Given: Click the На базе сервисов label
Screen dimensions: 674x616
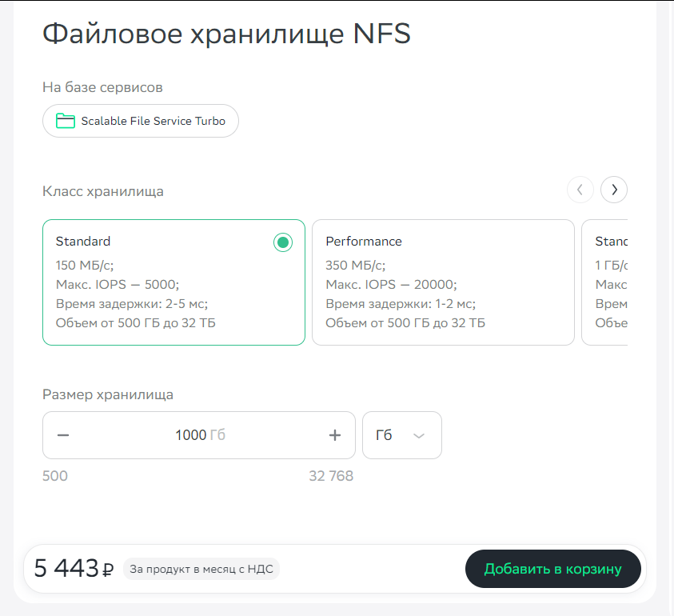Looking at the screenshot, I should point(102,87).
